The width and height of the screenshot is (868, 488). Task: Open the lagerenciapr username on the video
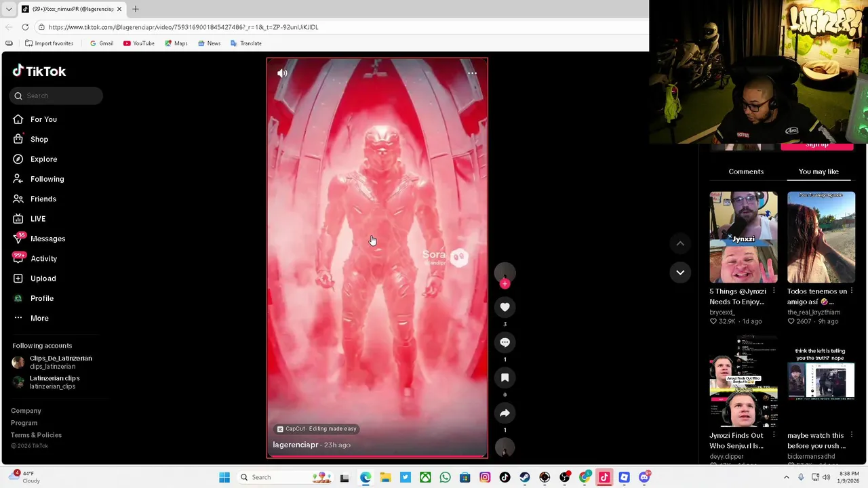pyautogui.click(x=296, y=445)
